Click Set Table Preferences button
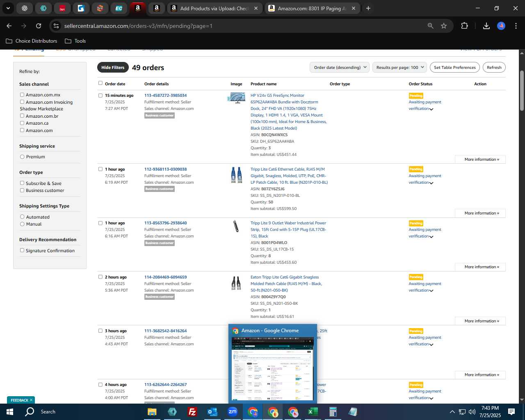 pos(455,68)
